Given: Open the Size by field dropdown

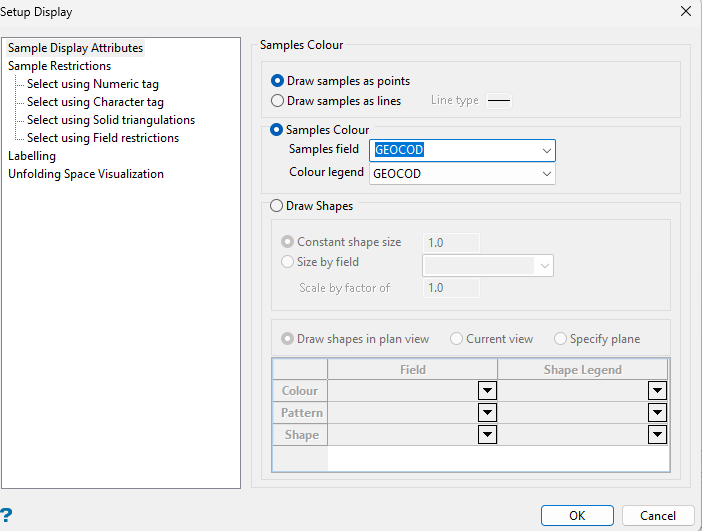Looking at the screenshot, I should 544,266.
